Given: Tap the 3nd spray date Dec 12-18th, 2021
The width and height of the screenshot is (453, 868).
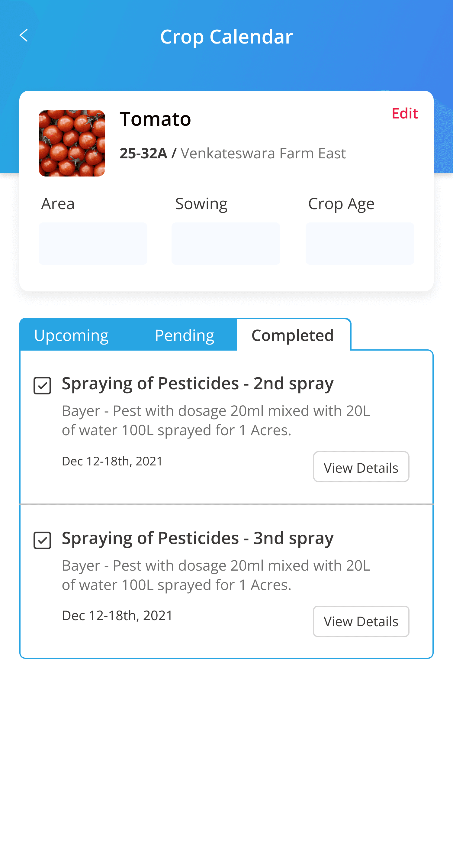Looking at the screenshot, I should pyautogui.click(x=117, y=616).
